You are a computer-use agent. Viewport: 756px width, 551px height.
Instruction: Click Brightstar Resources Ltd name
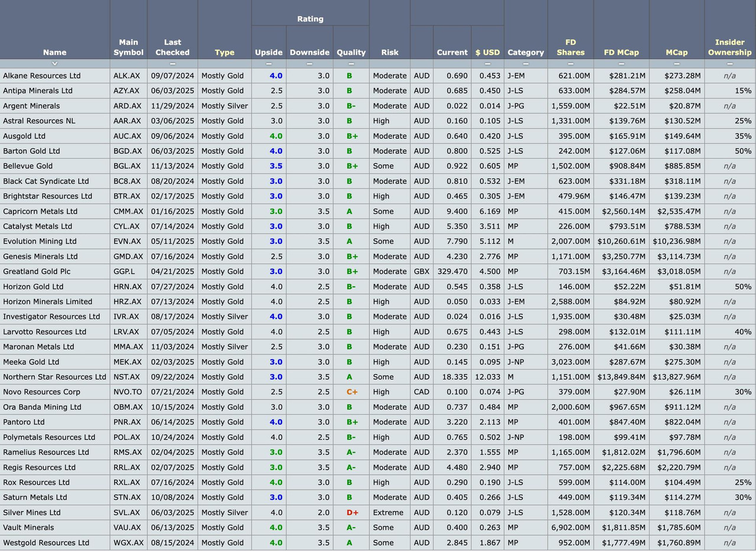tap(48, 196)
